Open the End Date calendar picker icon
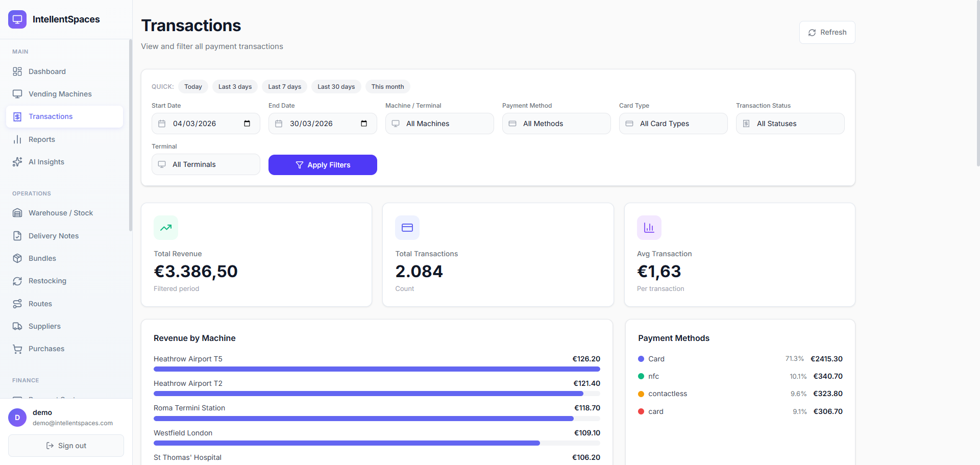Image resolution: width=980 pixels, height=465 pixels. tap(364, 124)
